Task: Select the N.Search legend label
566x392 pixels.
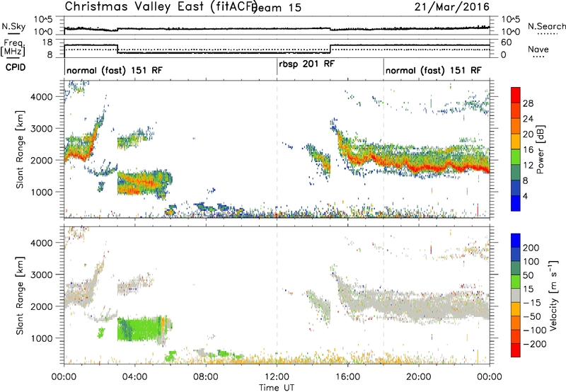Action: pyautogui.click(x=546, y=26)
